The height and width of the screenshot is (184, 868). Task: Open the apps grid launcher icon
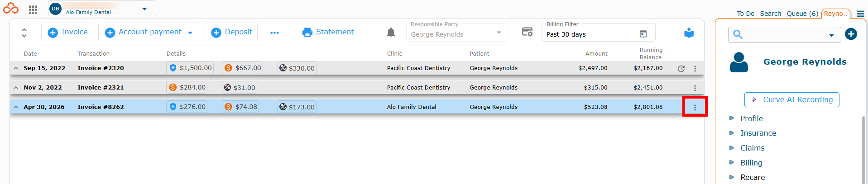pyautogui.click(x=33, y=9)
